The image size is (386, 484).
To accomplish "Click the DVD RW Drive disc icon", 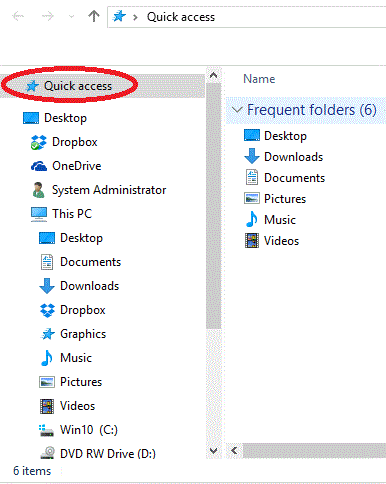I will [x=47, y=453].
